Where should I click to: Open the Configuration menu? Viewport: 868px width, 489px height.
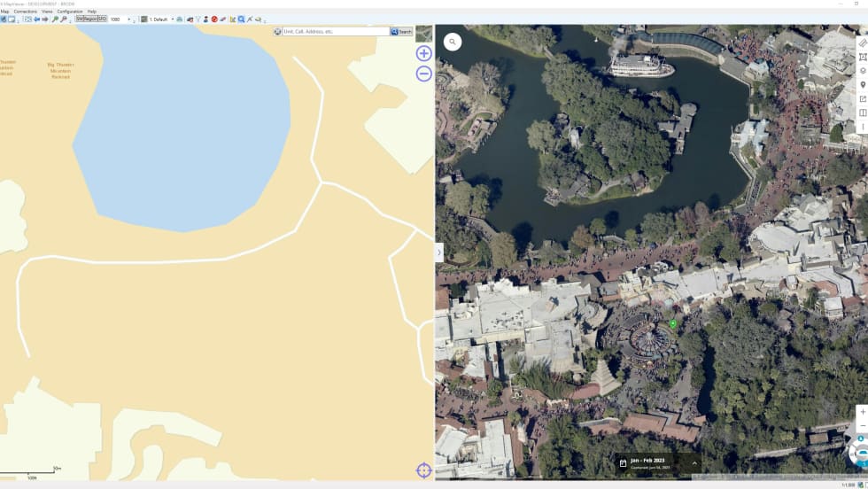[70, 12]
